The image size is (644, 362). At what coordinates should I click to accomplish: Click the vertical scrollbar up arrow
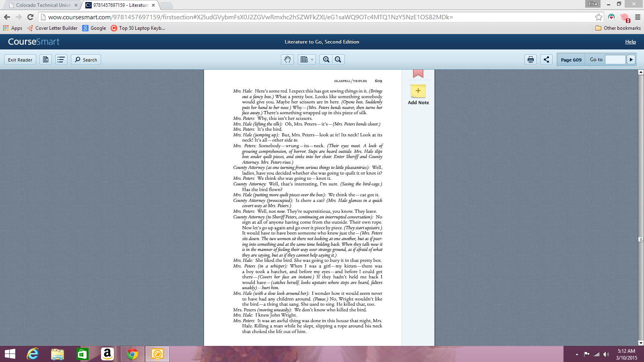641,72
